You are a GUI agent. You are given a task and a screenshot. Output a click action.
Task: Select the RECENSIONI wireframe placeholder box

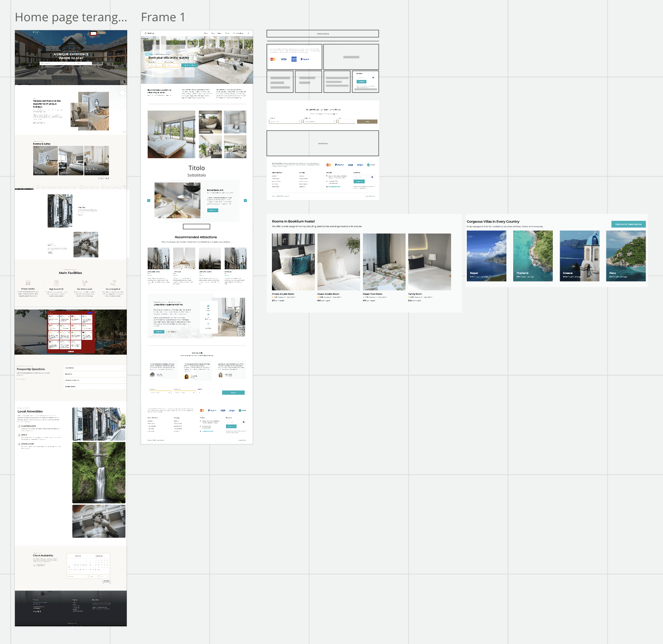[x=323, y=143]
